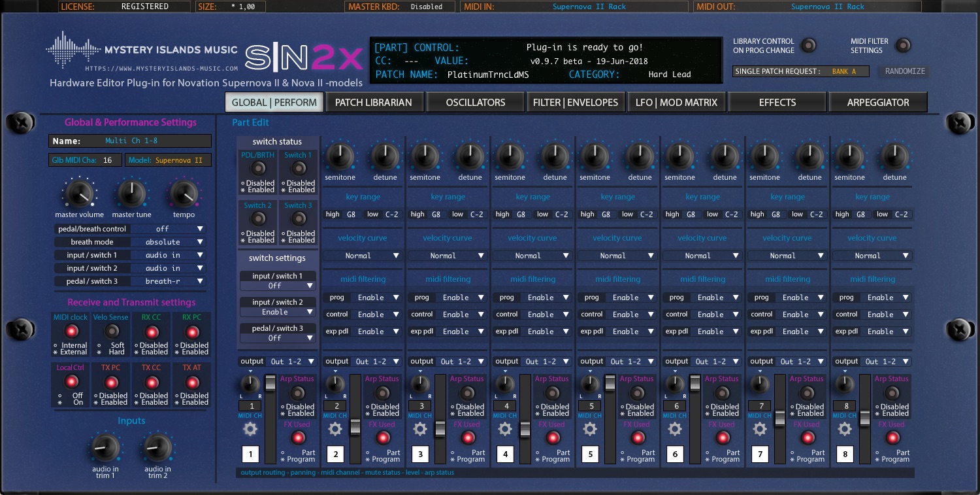Open the EFFECTS tab
This screenshot has height=495, width=980.
point(777,102)
